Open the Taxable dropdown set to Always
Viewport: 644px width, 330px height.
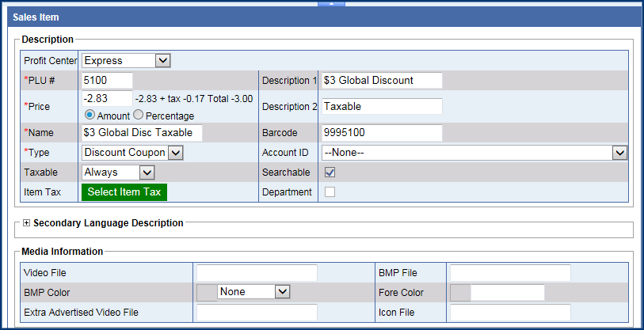146,172
